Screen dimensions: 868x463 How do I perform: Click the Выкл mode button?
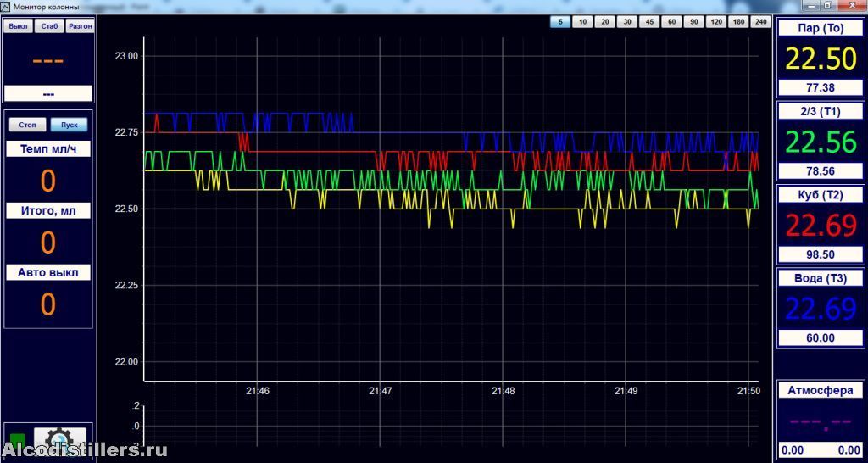(x=18, y=26)
